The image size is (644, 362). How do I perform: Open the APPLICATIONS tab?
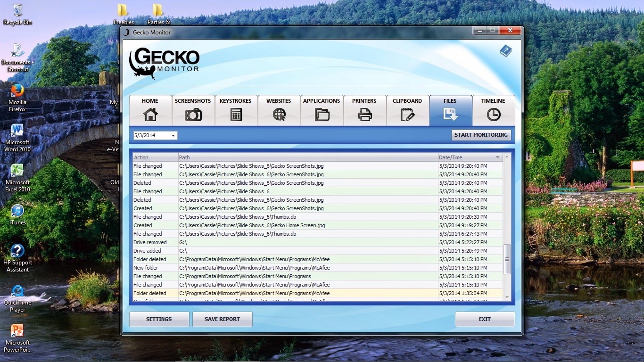[x=322, y=110]
